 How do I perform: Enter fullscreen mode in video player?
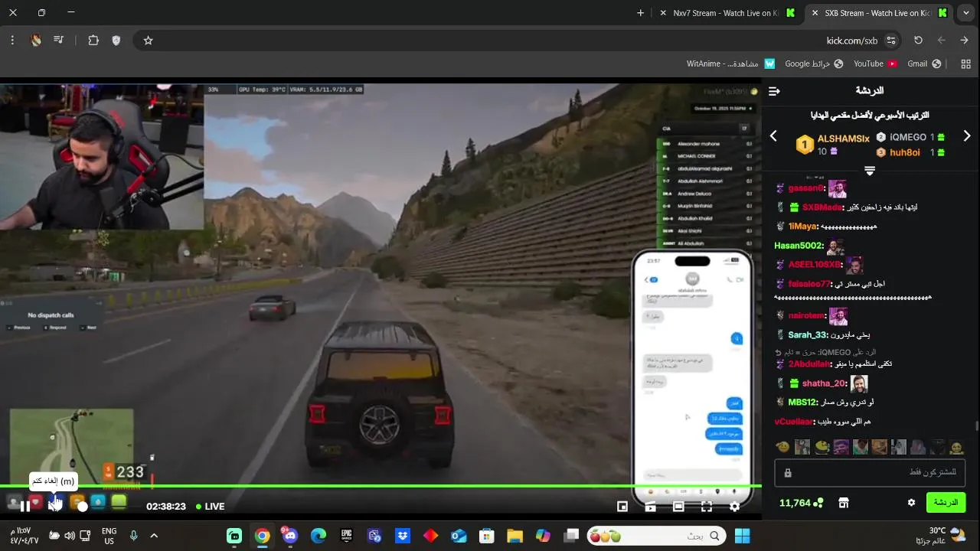point(707,507)
